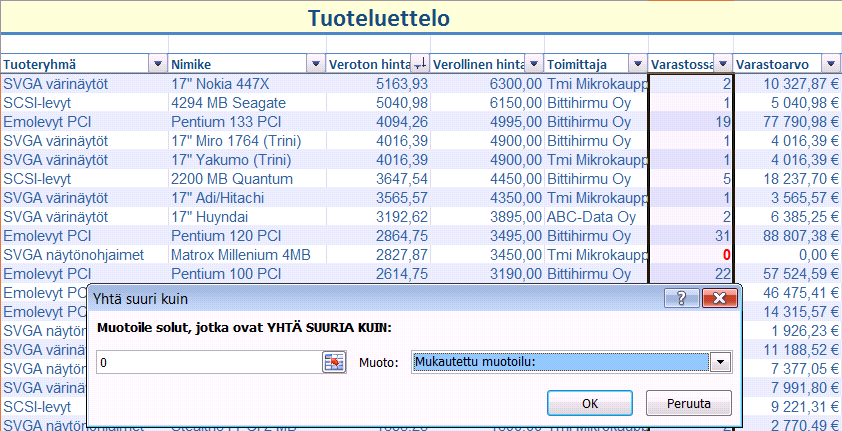
Task: Select the 88 807,38 € value cell
Action: 787,236
